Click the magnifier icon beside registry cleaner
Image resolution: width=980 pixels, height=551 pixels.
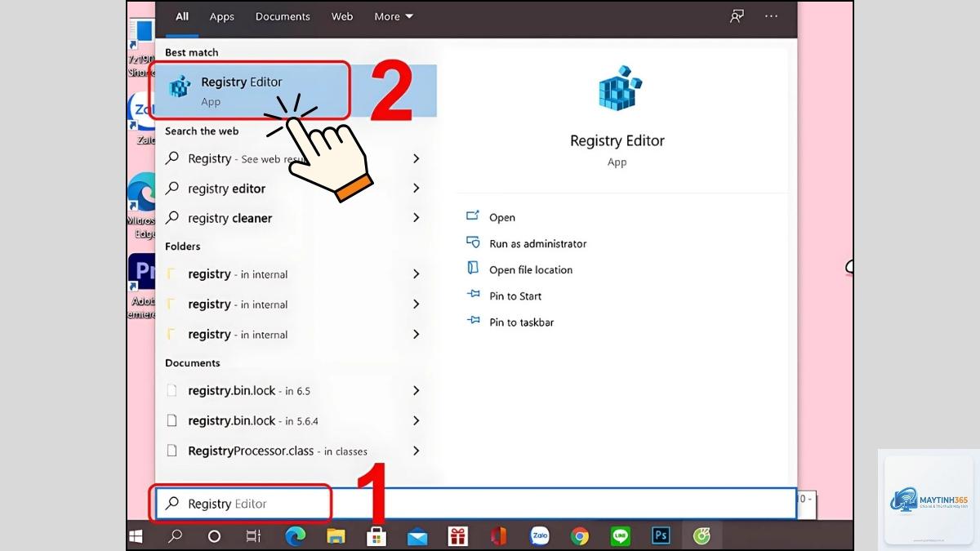click(172, 218)
